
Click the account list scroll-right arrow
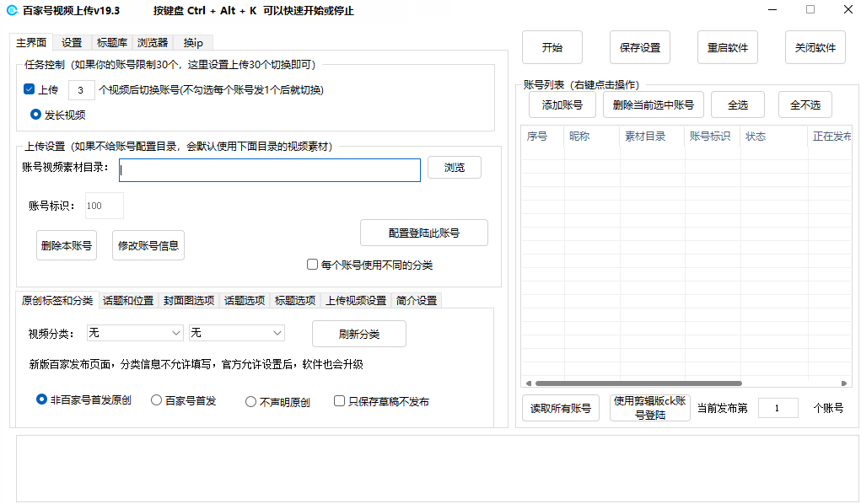(x=844, y=383)
